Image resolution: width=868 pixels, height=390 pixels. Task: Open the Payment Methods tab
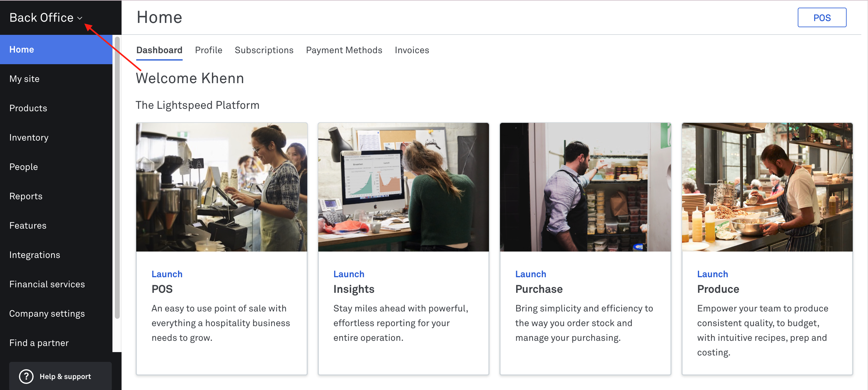(x=344, y=50)
